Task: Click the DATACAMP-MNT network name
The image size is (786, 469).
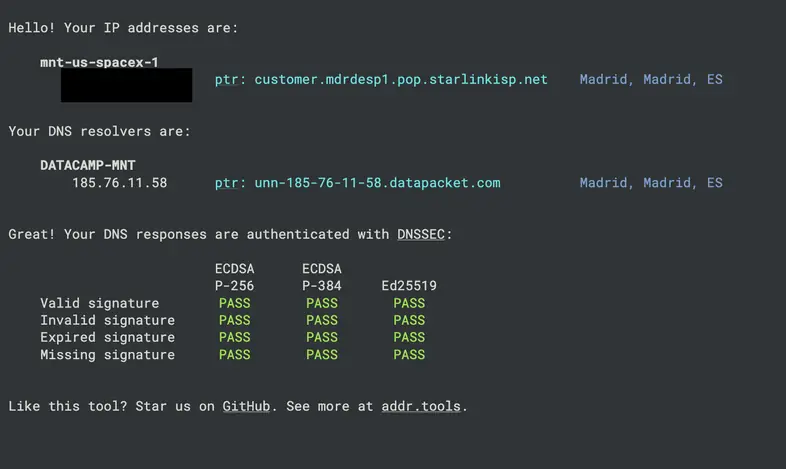Action: pos(88,165)
